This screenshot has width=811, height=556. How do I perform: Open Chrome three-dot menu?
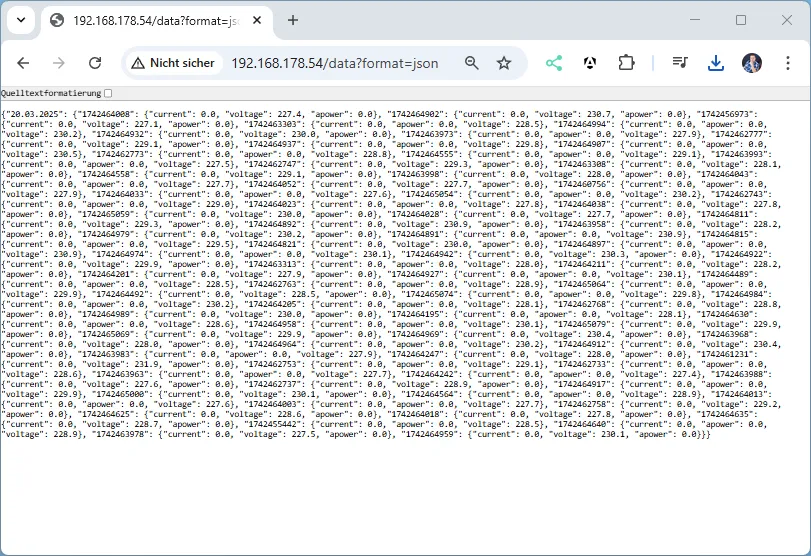788,63
